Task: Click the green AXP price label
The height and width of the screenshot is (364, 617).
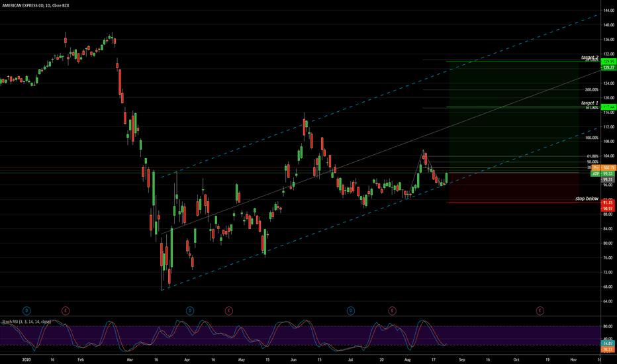Action: click(602, 173)
